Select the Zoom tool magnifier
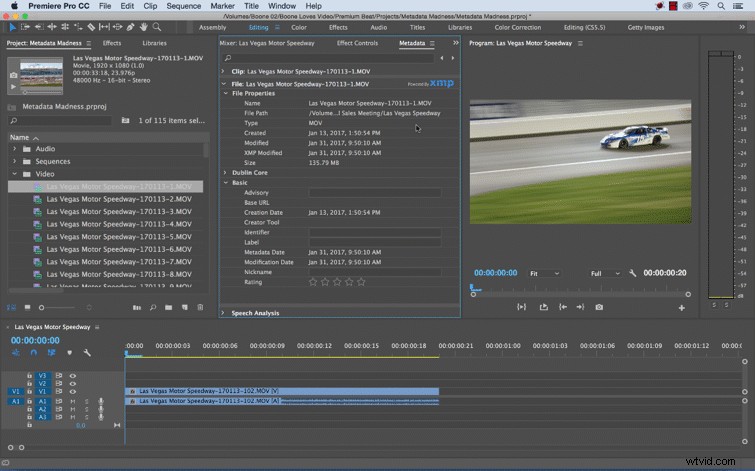 (156, 27)
